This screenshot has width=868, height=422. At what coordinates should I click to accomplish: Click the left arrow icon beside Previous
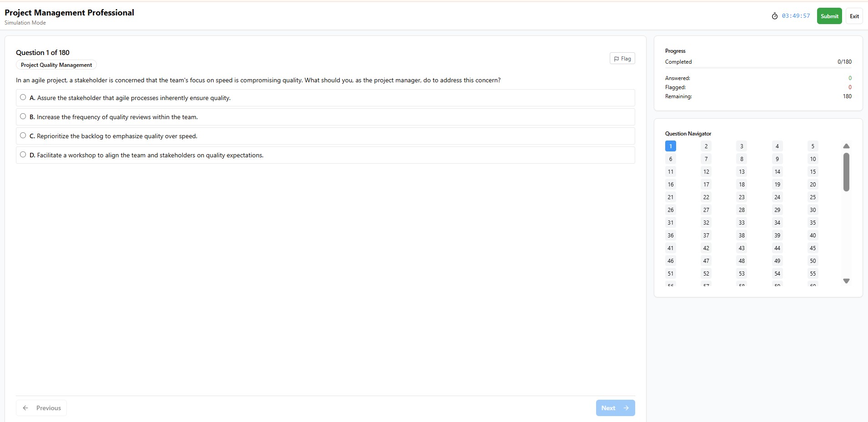pyautogui.click(x=25, y=408)
